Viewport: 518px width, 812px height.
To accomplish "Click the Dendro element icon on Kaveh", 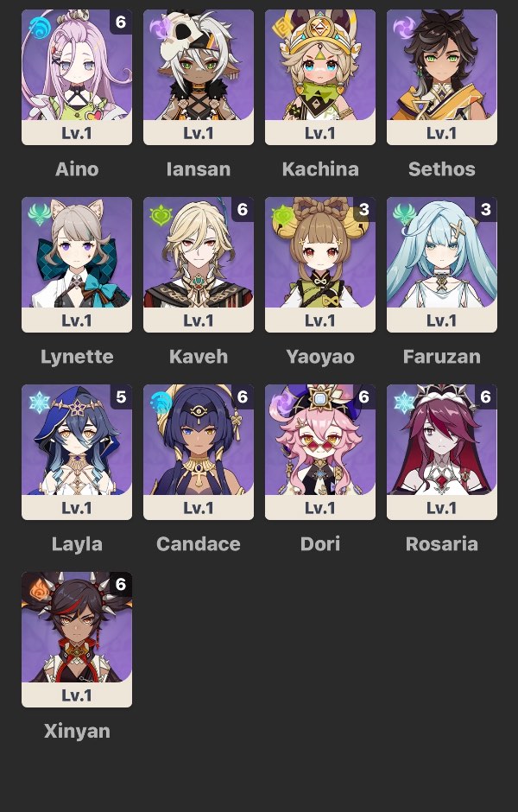I will 160,215.
